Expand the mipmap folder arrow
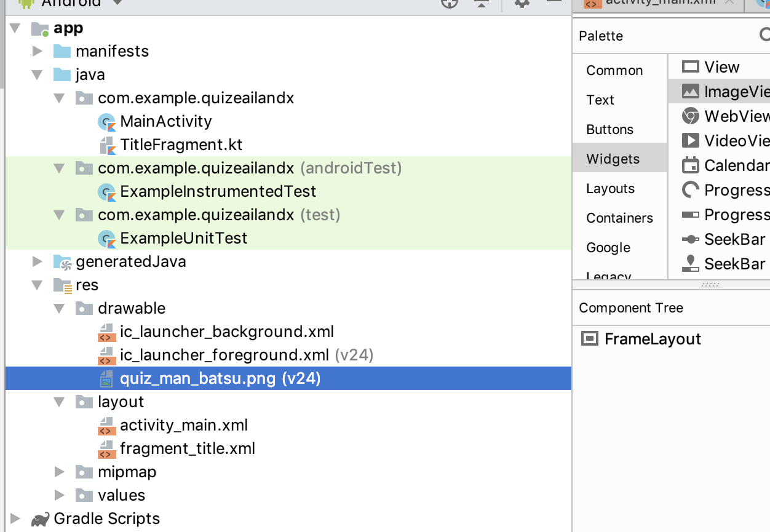This screenshot has width=770, height=532. click(60, 472)
